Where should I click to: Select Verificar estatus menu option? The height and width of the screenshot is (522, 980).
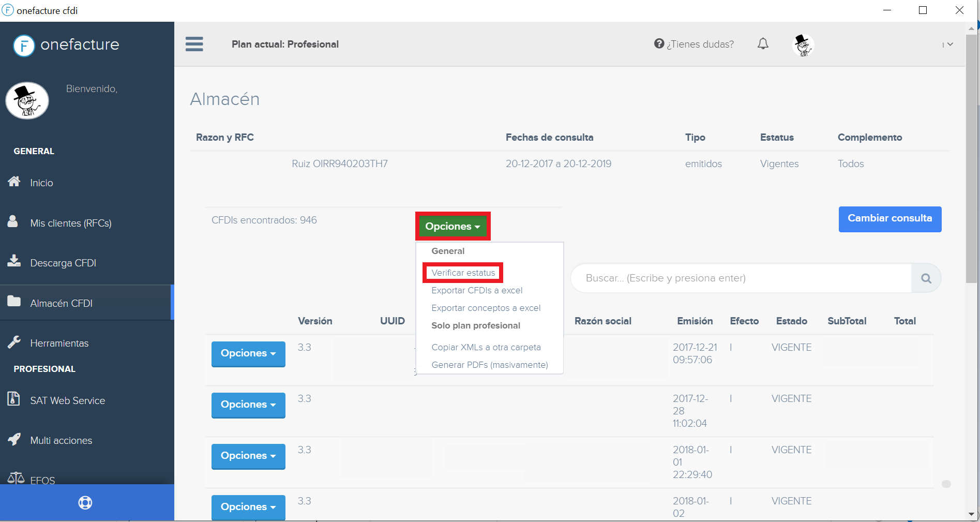(x=463, y=273)
